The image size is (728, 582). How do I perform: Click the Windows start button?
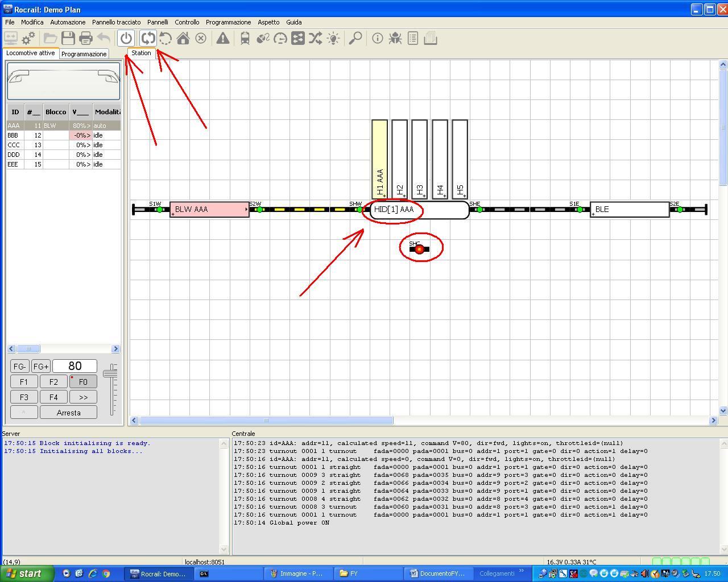(x=27, y=573)
